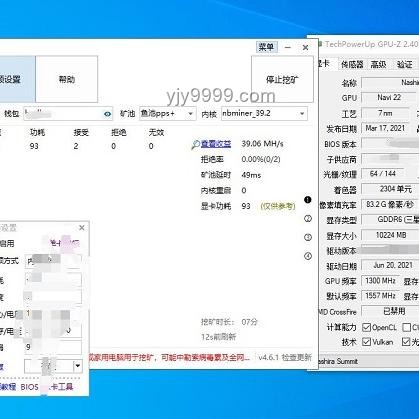Open the 查看收益 link
This screenshot has width=419, height=419.
tap(216, 144)
